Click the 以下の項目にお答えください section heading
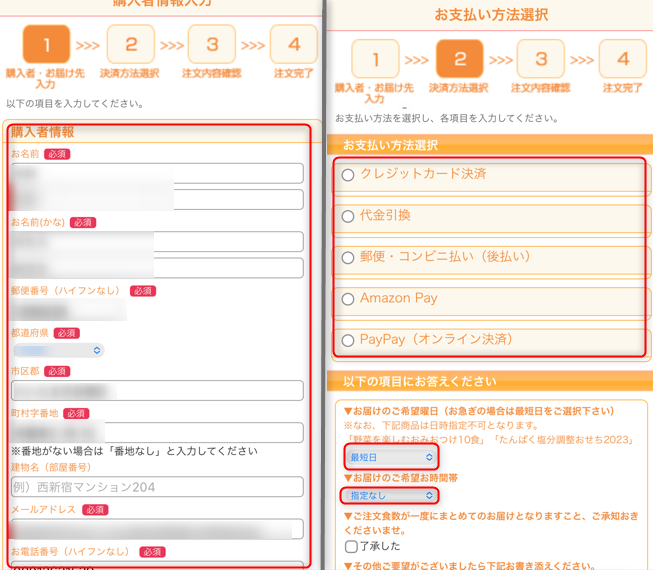The height and width of the screenshot is (570, 653). coord(419,381)
